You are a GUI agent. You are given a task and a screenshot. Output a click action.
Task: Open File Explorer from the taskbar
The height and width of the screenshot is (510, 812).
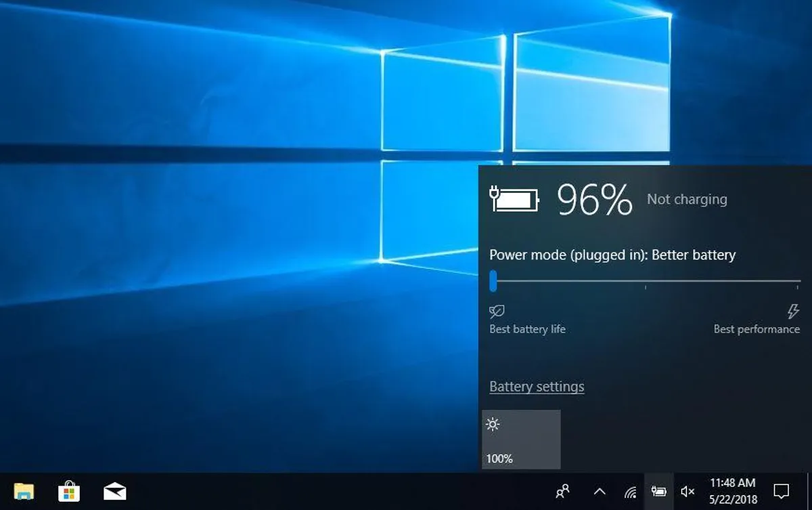pyautogui.click(x=24, y=491)
